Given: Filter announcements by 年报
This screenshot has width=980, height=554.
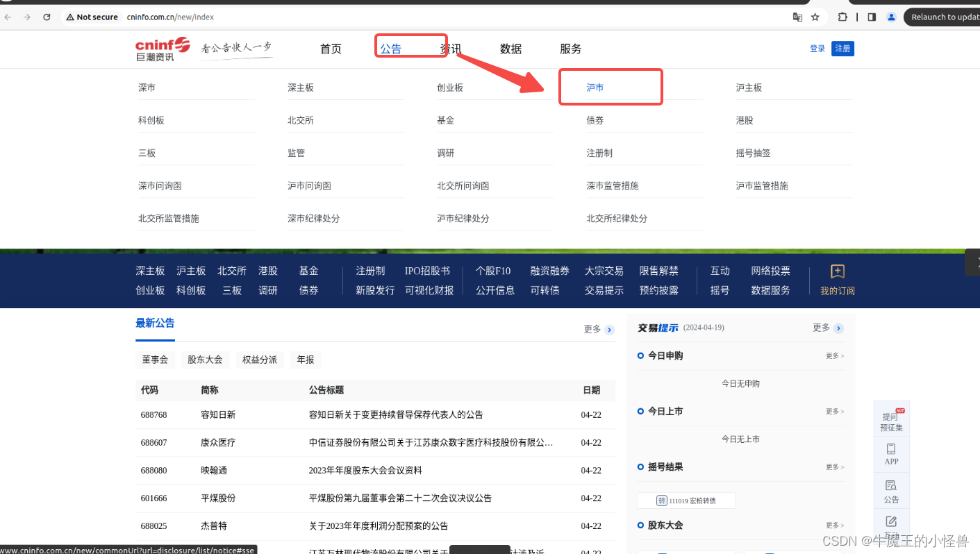Looking at the screenshot, I should coord(306,360).
